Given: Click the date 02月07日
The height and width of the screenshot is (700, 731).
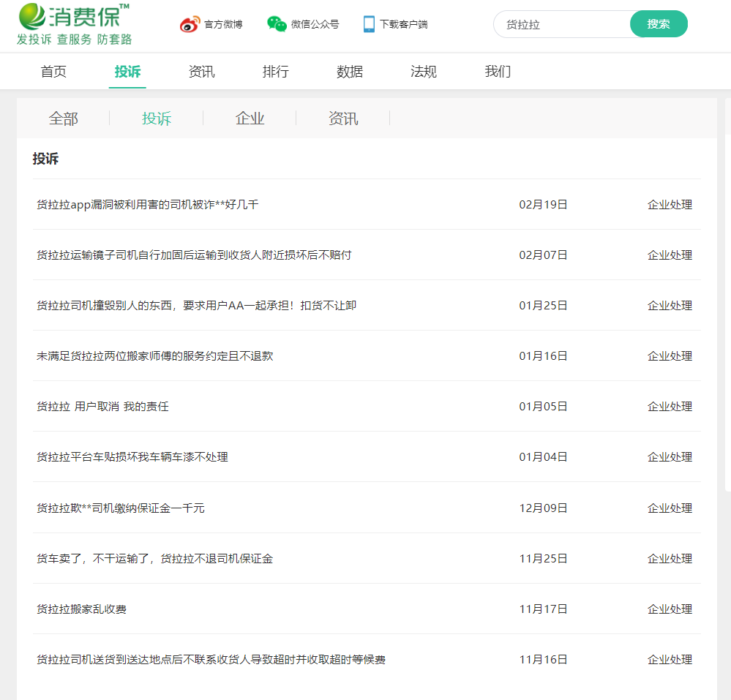Looking at the screenshot, I should click(543, 255).
